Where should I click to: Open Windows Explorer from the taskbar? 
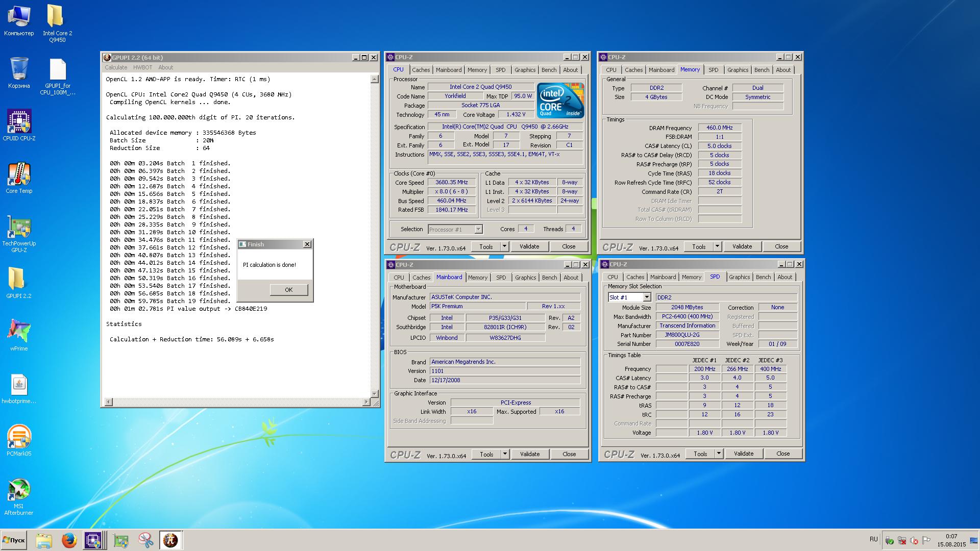pos(44,540)
